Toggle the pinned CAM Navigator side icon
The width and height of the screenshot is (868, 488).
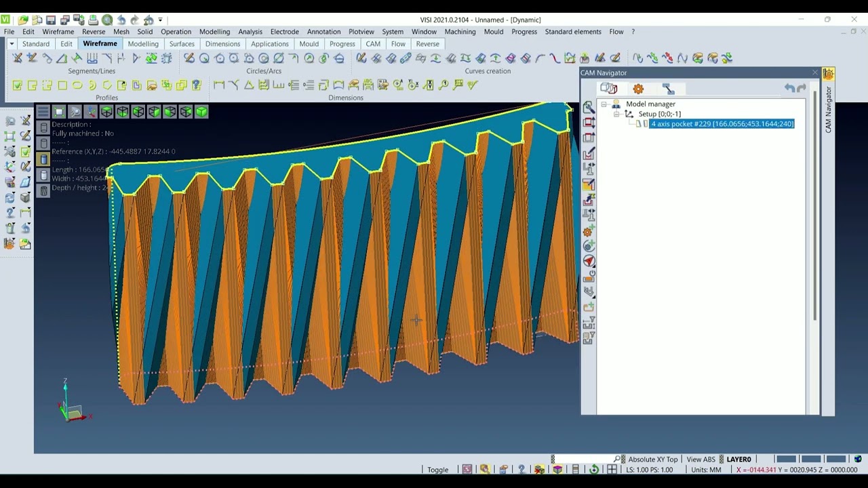point(828,74)
